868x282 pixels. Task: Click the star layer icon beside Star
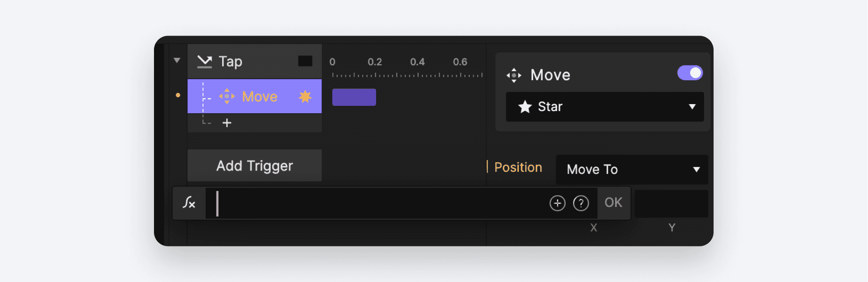tap(526, 107)
